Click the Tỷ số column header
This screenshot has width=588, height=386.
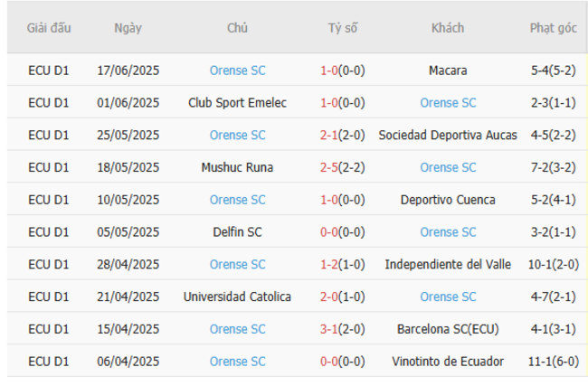tap(342, 28)
